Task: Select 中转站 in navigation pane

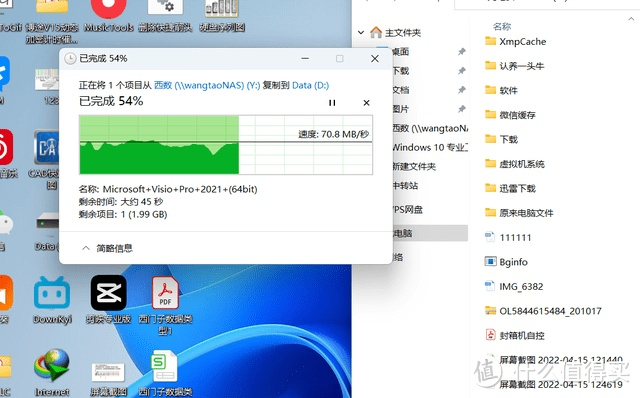Action: click(405, 185)
